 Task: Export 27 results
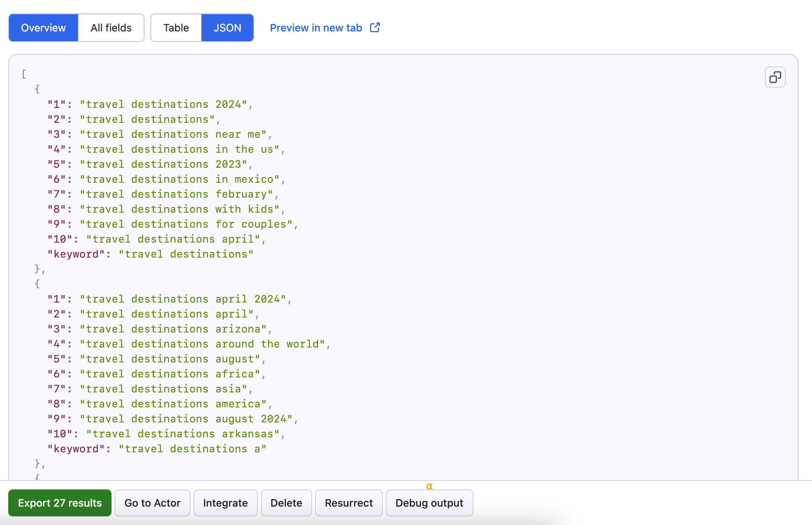tap(59, 503)
